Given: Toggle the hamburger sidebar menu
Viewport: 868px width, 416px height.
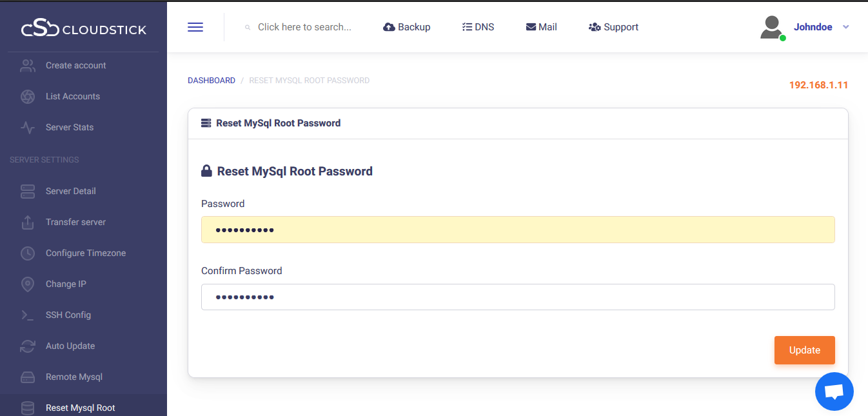Looking at the screenshot, I should coord(195,27).
